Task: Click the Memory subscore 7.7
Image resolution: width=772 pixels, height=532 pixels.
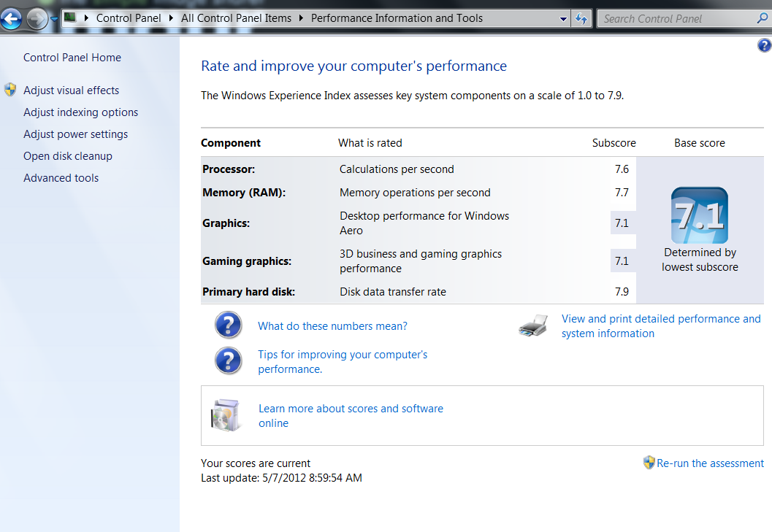Action: pos(622,193)
